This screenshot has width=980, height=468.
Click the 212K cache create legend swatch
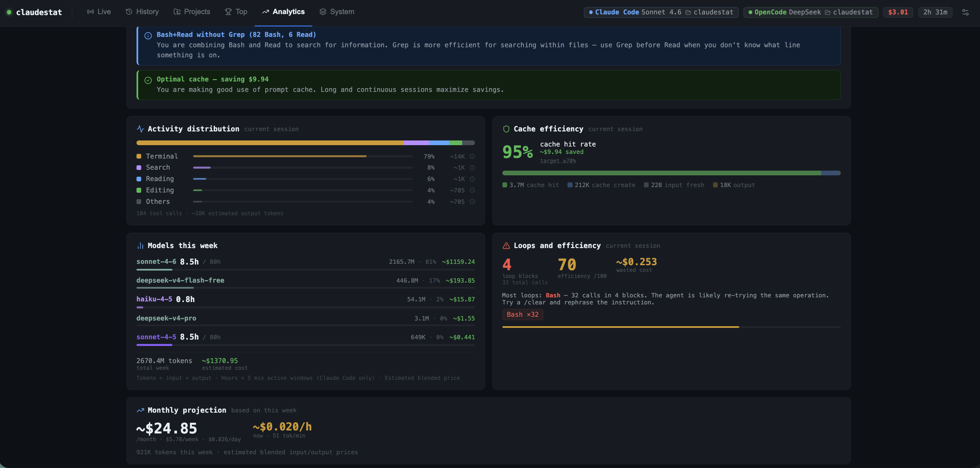click(570, 185)
